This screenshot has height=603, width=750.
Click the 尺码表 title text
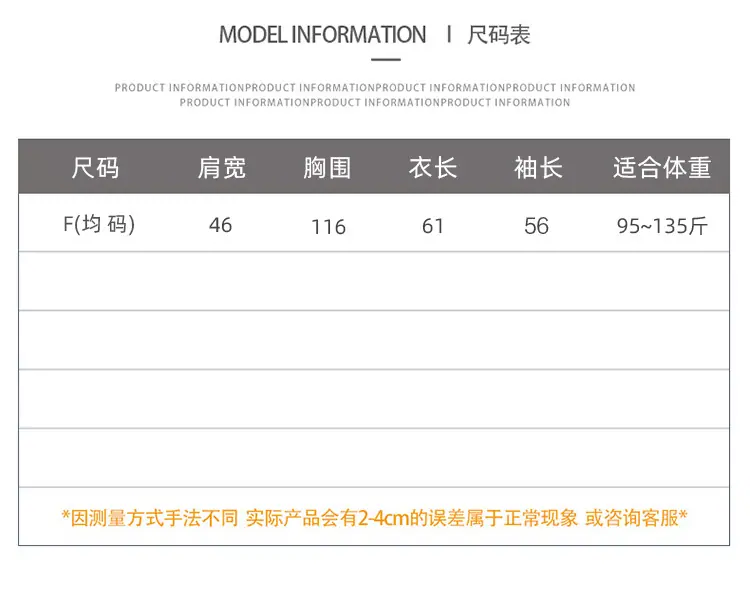[x=499, y=35]
